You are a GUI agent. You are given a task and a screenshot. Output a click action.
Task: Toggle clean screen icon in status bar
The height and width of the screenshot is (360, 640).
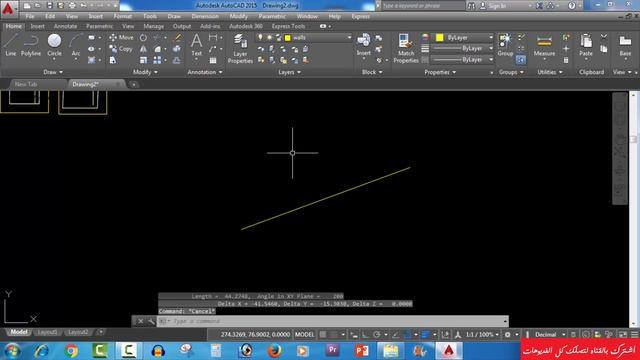tap(623, 335)
